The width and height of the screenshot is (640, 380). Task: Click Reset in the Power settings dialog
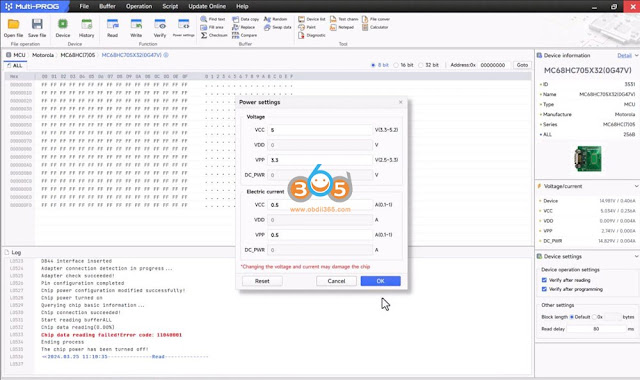click(x=262, y=281)
